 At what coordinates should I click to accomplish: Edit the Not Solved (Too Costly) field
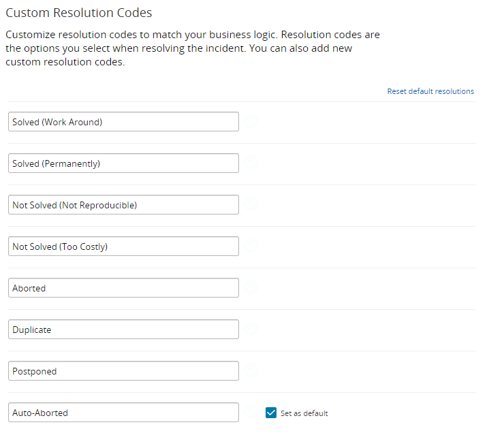click(x=123, y=246)
